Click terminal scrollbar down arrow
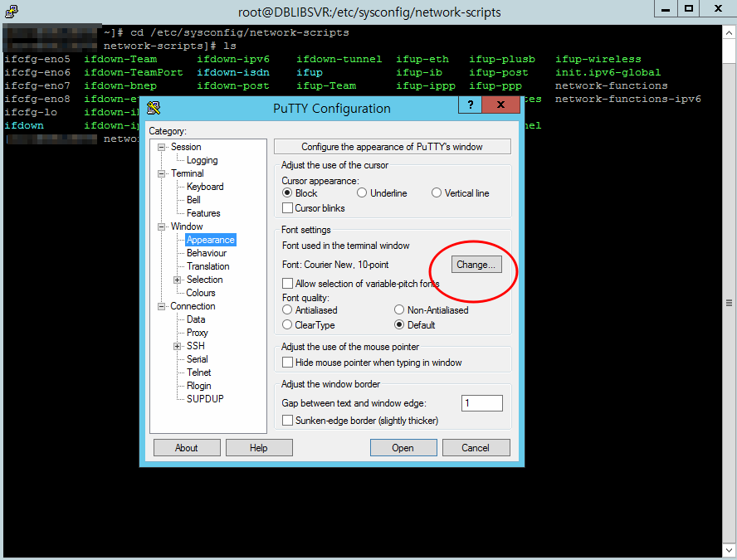 click(729, 549)
